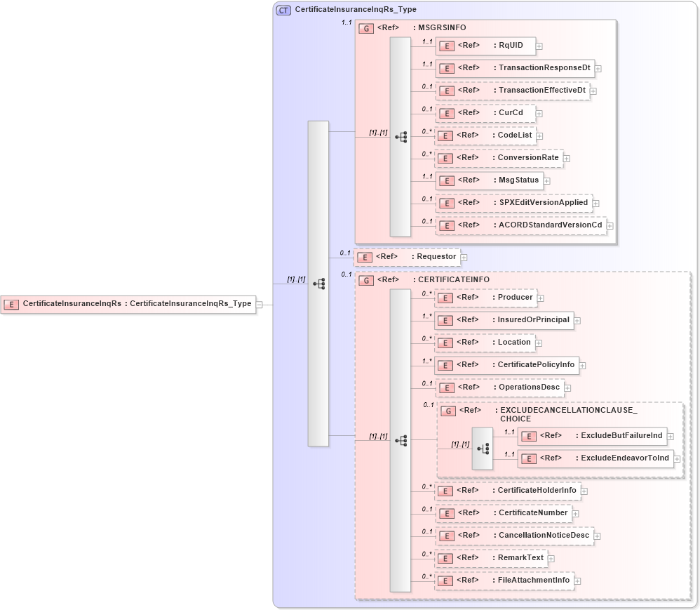This screenshot has height=610, width=700.
Task: Click the E icon of the Requestor element
Action: (x=365, y=257)
